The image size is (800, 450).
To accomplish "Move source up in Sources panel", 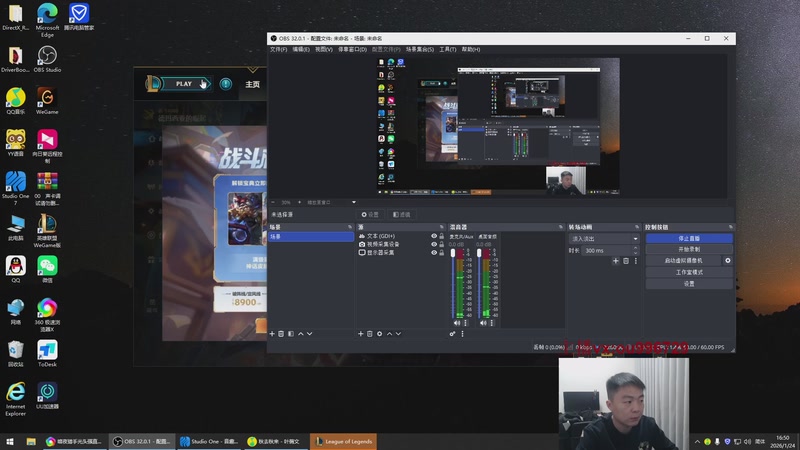I will 389,334.
